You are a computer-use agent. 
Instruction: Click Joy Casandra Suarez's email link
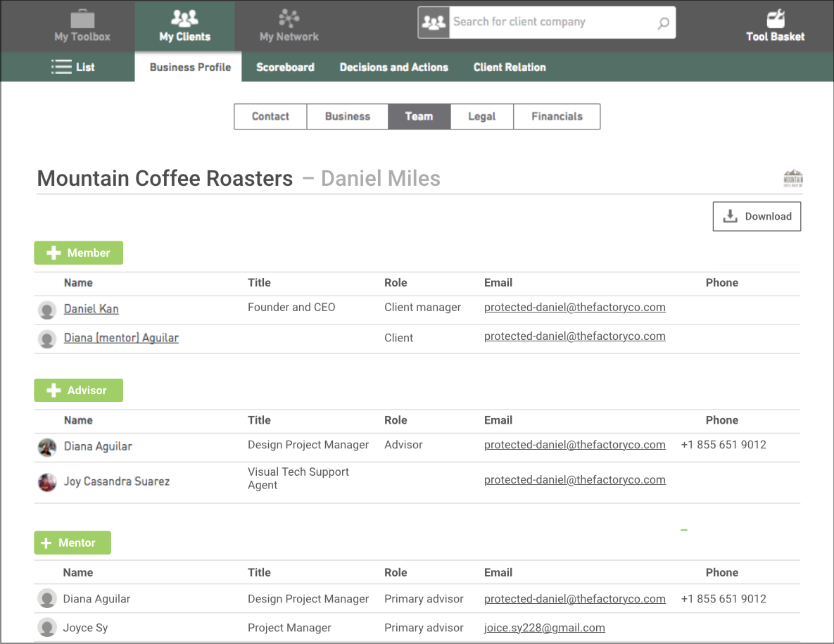[574, 480]
